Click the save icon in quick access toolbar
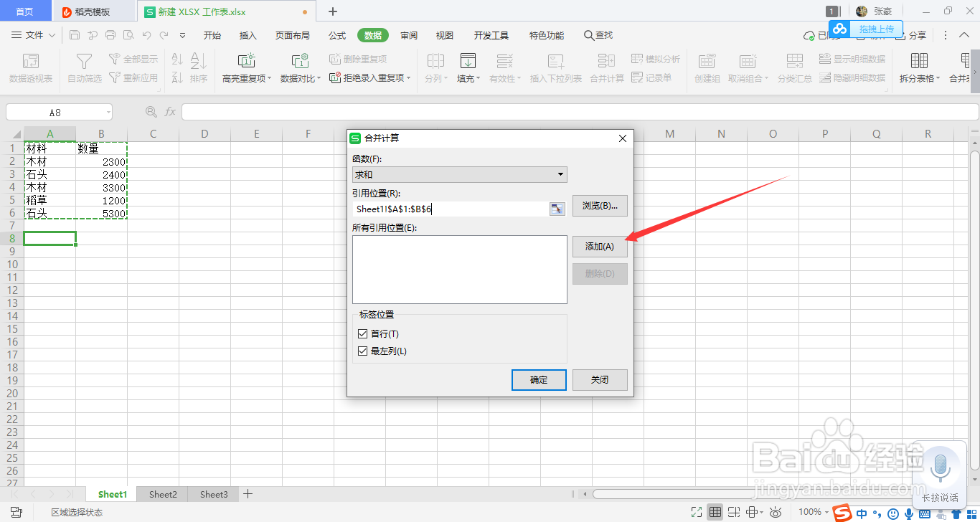The height and width of the screenshot is (522, 980). point(75,35)
